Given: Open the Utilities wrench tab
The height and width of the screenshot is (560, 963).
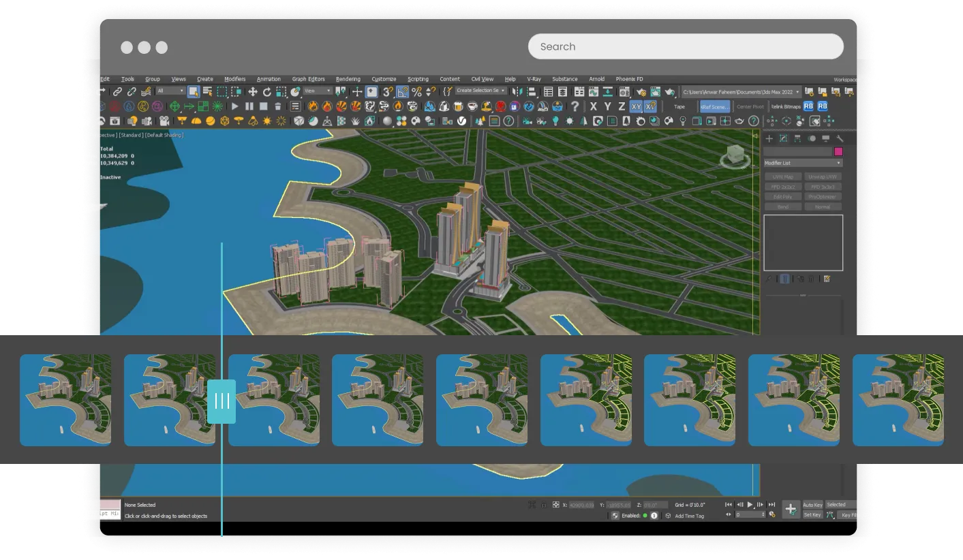Looking at the screenshot, I should tap(840, 138).
